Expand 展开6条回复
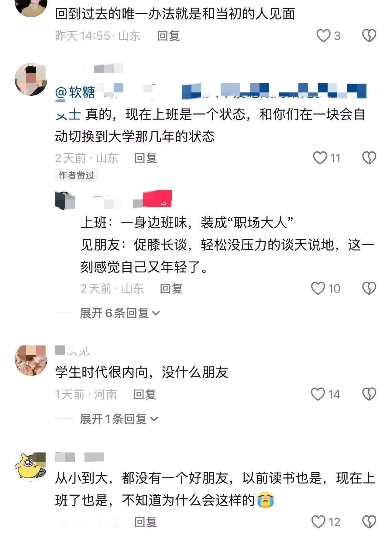 [120, 313]
